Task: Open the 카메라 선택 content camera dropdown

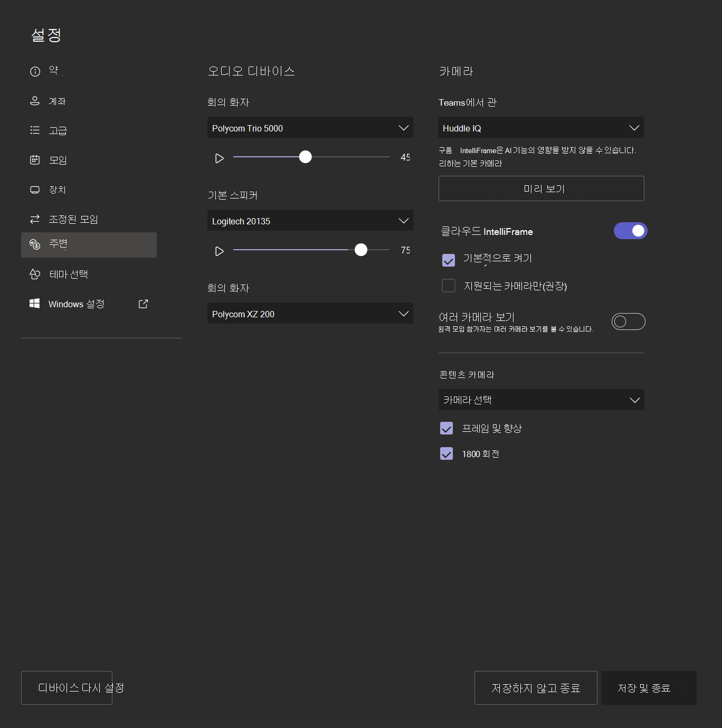Action: 541,400
